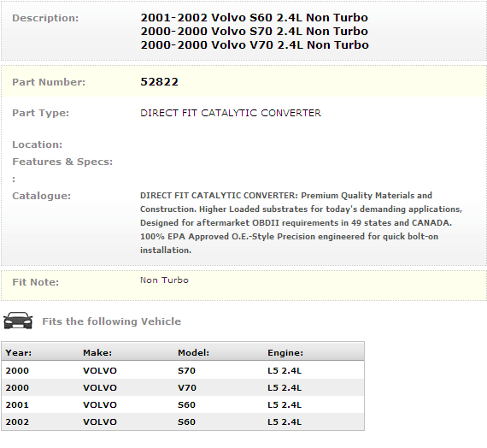Click the 'Part Type:' label
Image resolution: width=487 pixels, height=448 pixels.
pos(40,113)
